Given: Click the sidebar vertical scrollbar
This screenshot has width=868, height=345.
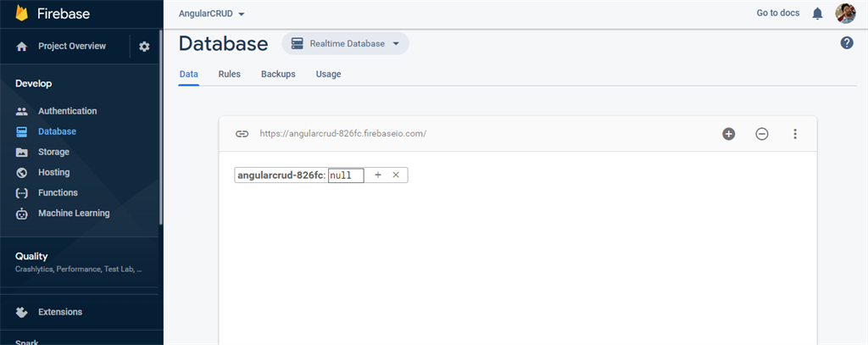Looking at the screenshot, I should click(x=161, y=126).
